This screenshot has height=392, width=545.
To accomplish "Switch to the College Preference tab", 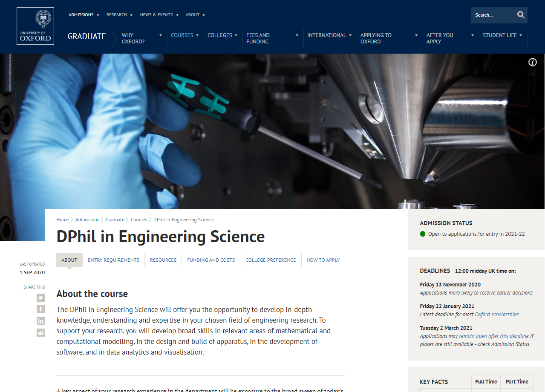I will coord(271,260).
